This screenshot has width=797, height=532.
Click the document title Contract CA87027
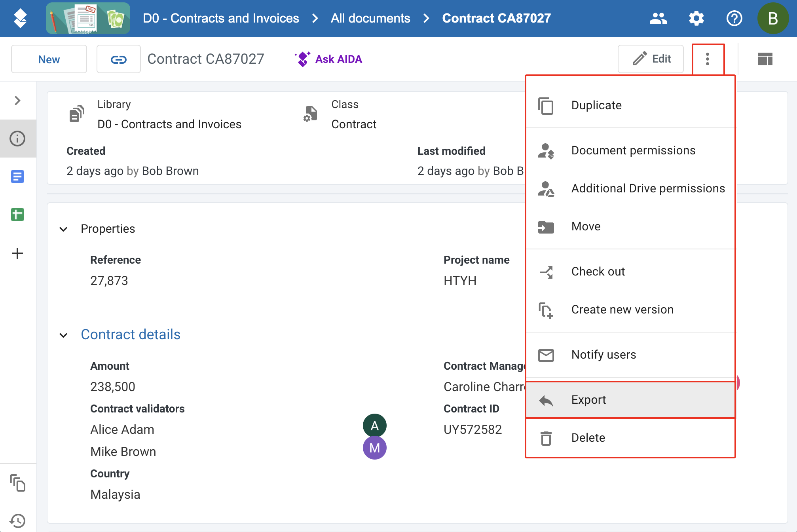206,59
